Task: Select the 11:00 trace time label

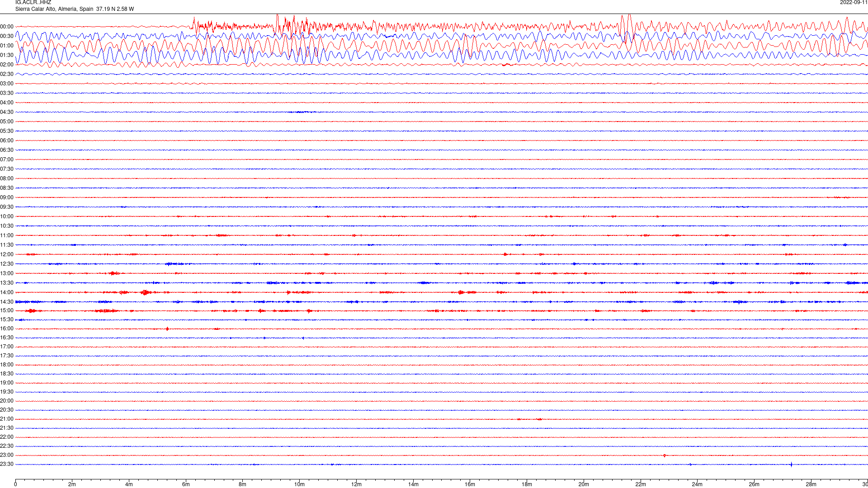Action: coord(7,235)
